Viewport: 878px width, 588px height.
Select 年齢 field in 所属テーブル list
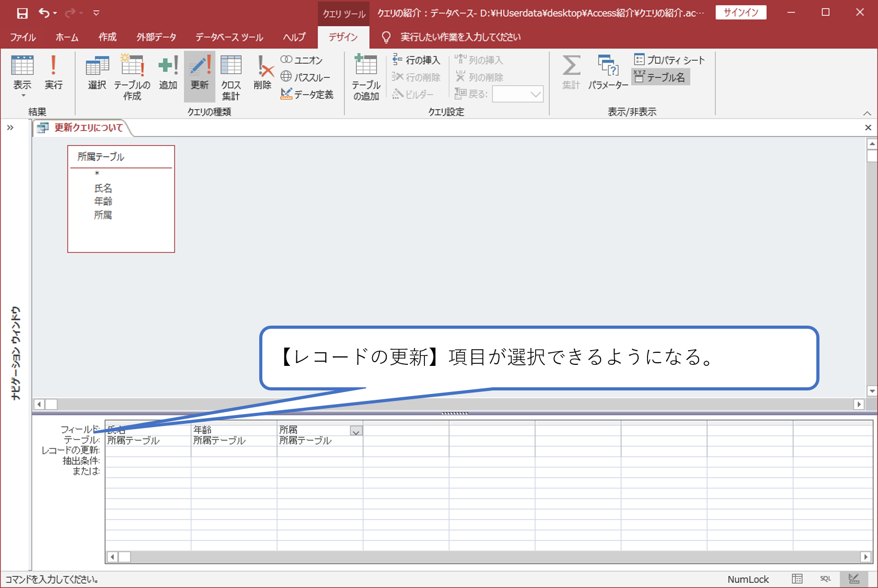click(x=103, y=201)
